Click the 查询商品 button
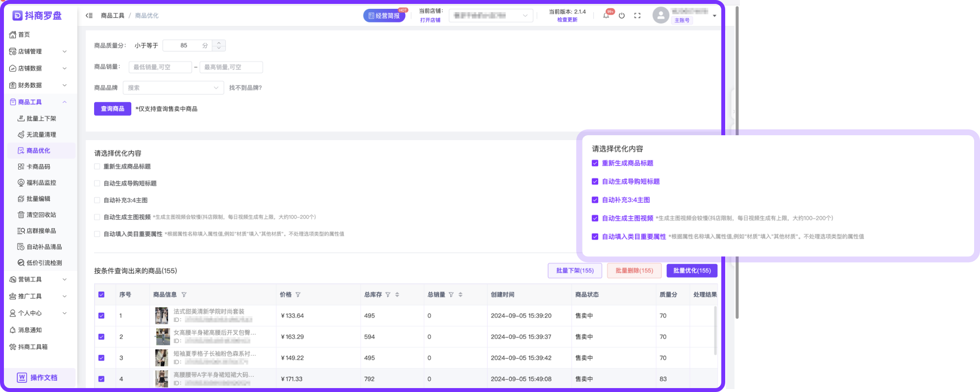Screen dimensions: 980x392 112,109
